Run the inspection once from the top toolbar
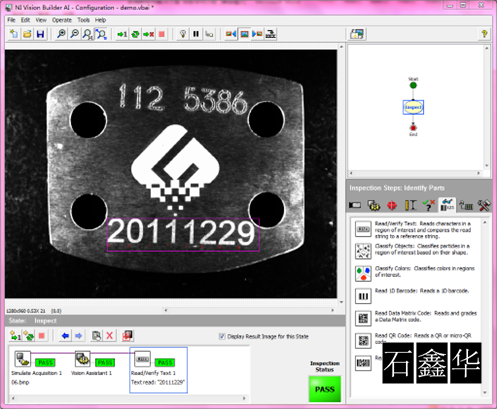The height and width of the screenshot is (409, 497). [x=122, y=34]
